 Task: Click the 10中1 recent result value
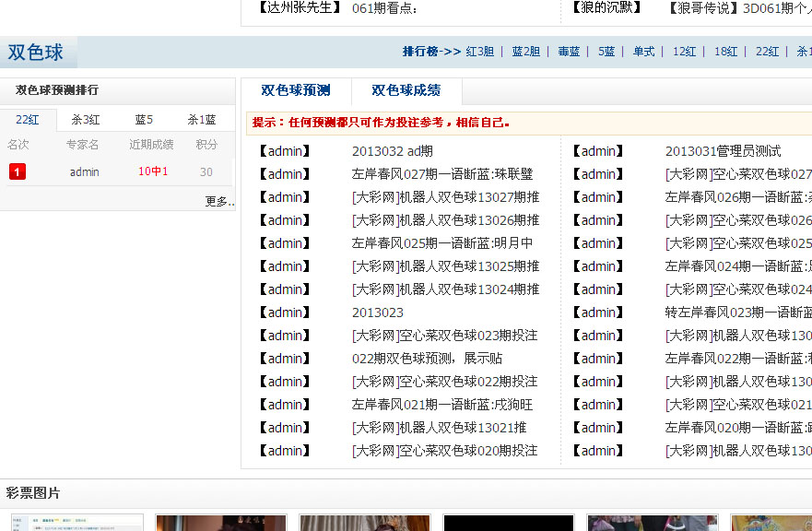click(x=153, y=171)
